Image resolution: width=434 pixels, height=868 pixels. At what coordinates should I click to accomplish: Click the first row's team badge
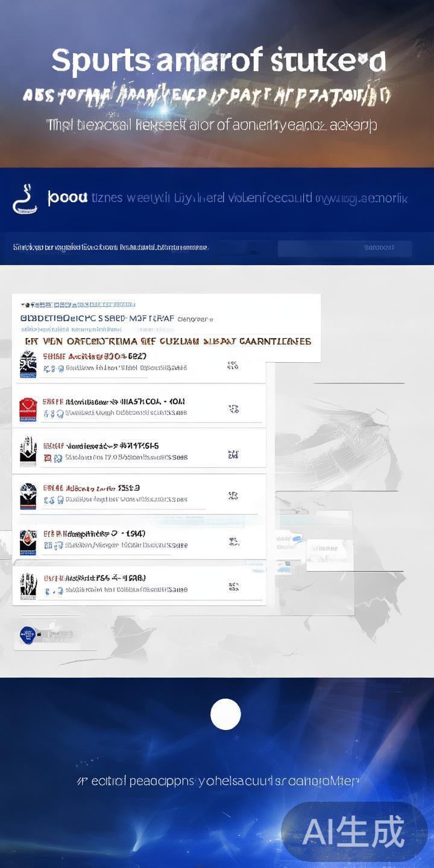point(28,364)
